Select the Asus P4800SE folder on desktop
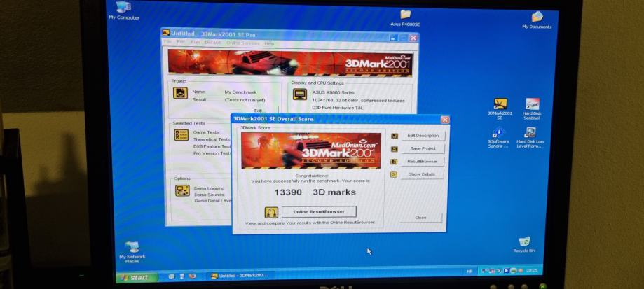Screen dimensions: 644x289 [x=405, y=18]
